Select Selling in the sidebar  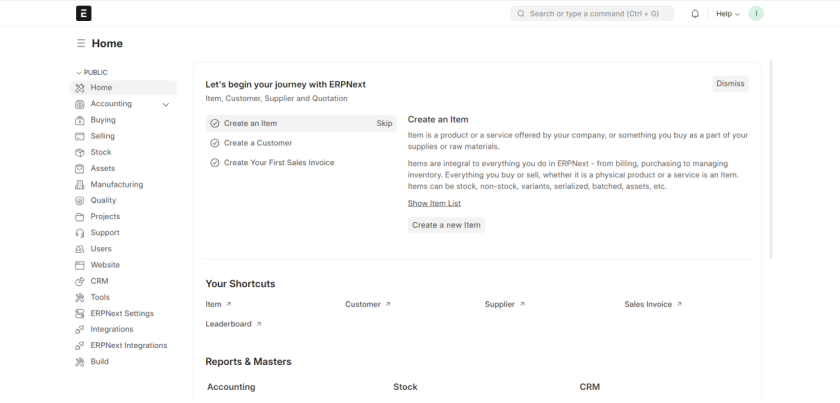click(x=102, y=136)
